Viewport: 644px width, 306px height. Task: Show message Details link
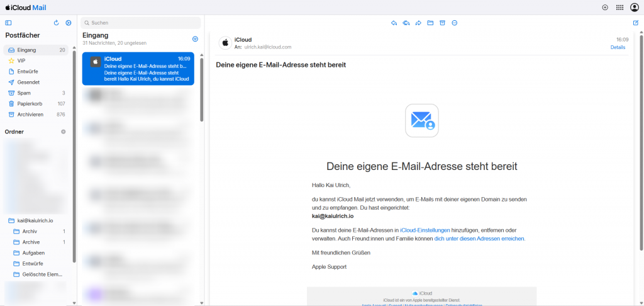(618, 47)
